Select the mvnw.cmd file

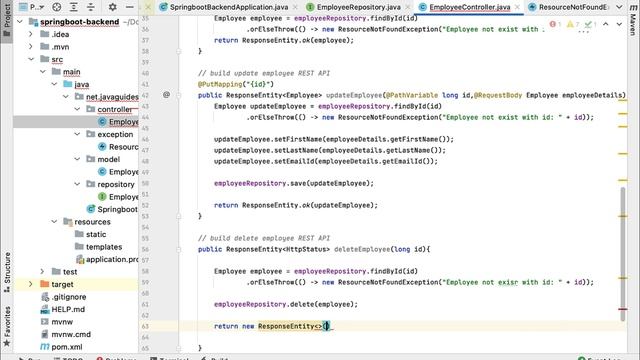point(71,334)
